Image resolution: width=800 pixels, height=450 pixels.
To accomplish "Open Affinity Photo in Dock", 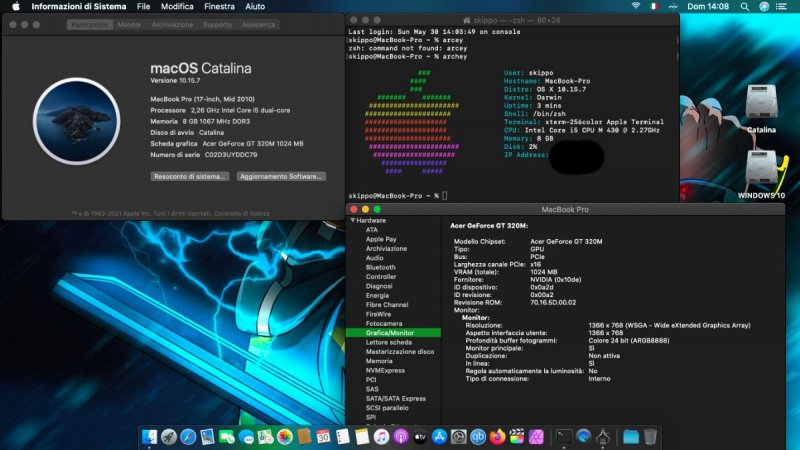I will (536, 437).
